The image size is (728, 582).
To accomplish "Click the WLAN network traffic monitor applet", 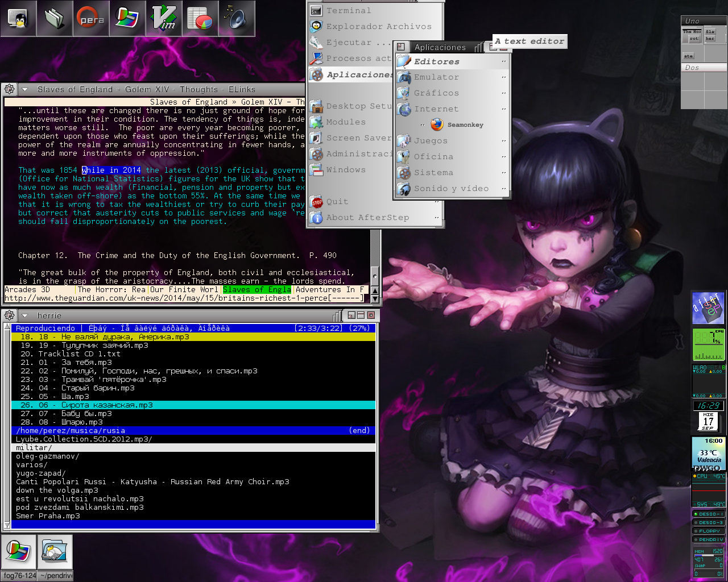I will tap(709, 381).
